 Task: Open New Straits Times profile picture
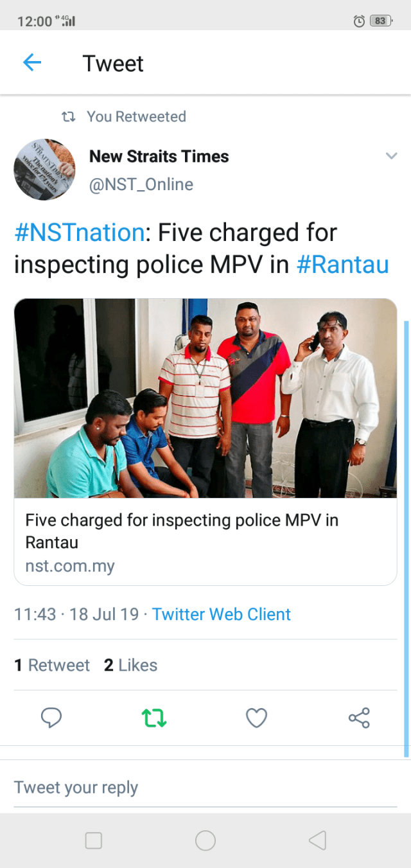(x=45, y=170)
